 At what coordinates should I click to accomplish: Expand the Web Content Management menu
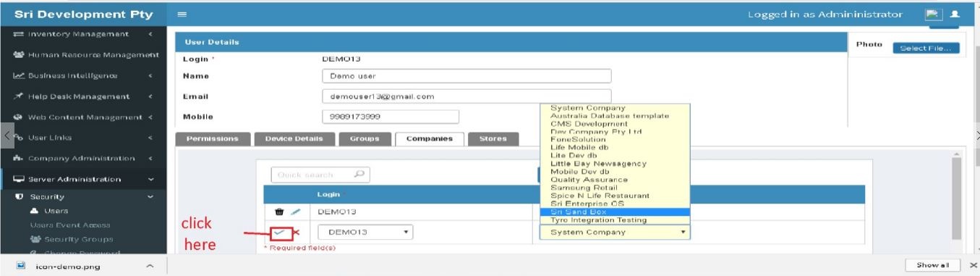[150, 117]
